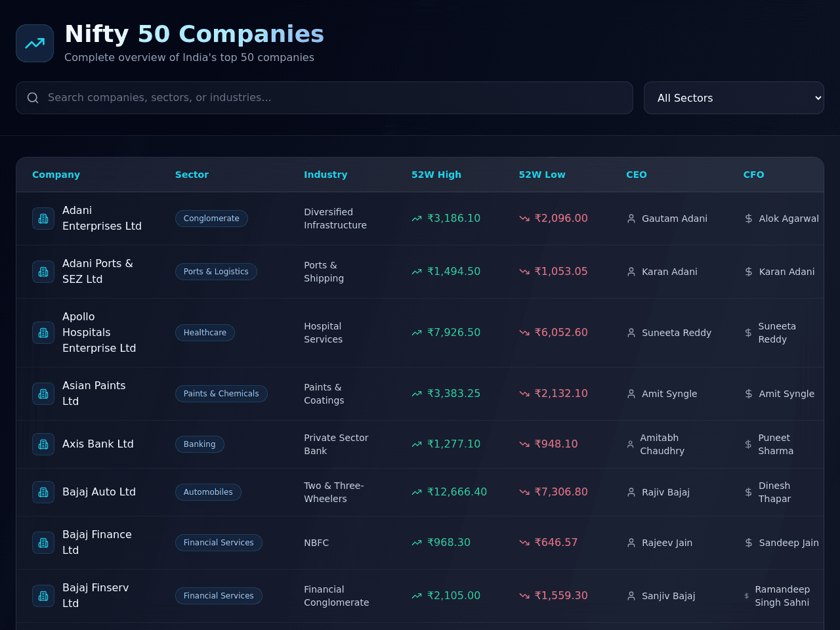
Task: Click the Nifty 50 Companies heading
Action: click(194, 34)
